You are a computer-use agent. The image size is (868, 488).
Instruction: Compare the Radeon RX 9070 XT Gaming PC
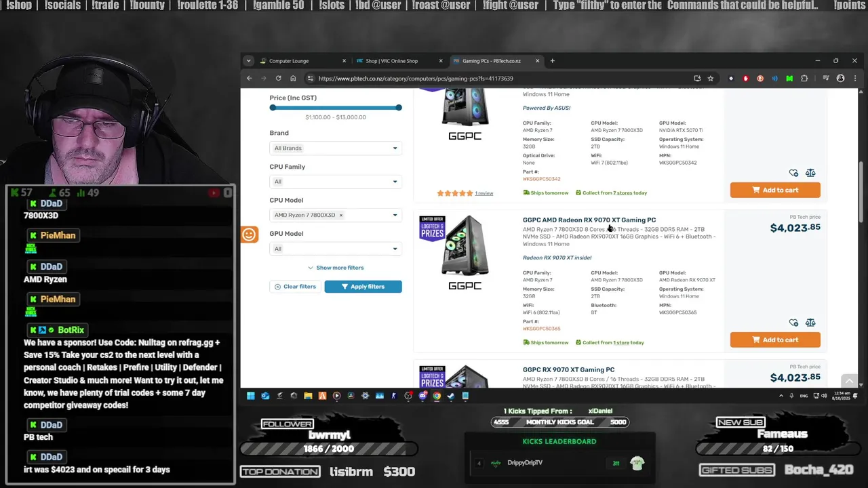coord(810,323)
